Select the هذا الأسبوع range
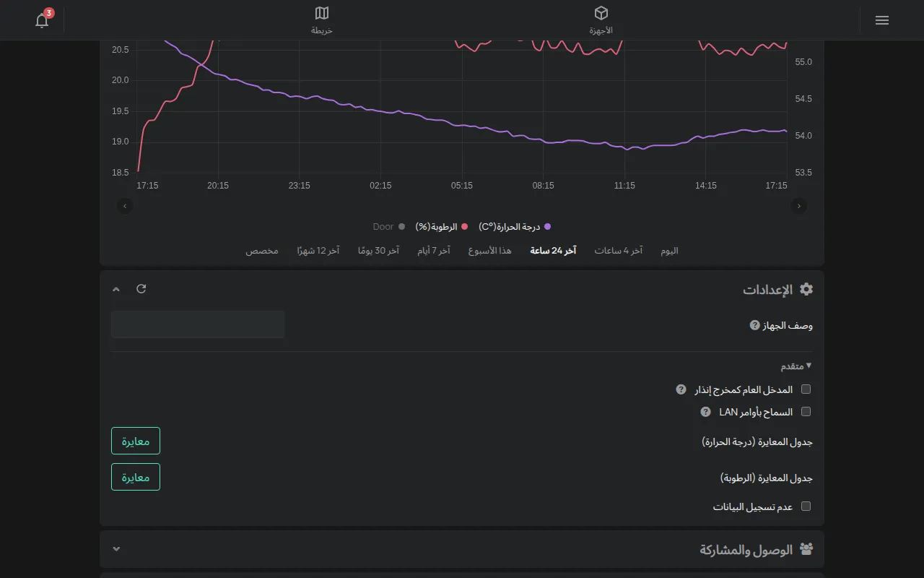 (x=490, y=251)
